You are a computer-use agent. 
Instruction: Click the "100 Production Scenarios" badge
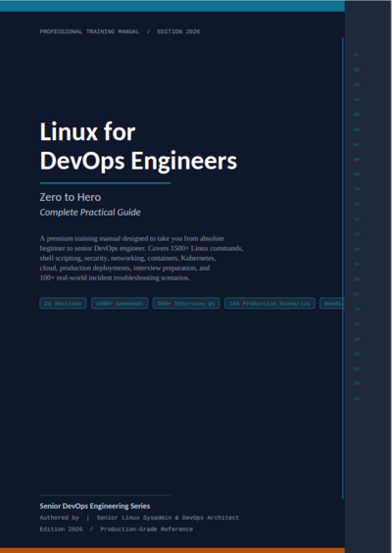click(269, 303)
